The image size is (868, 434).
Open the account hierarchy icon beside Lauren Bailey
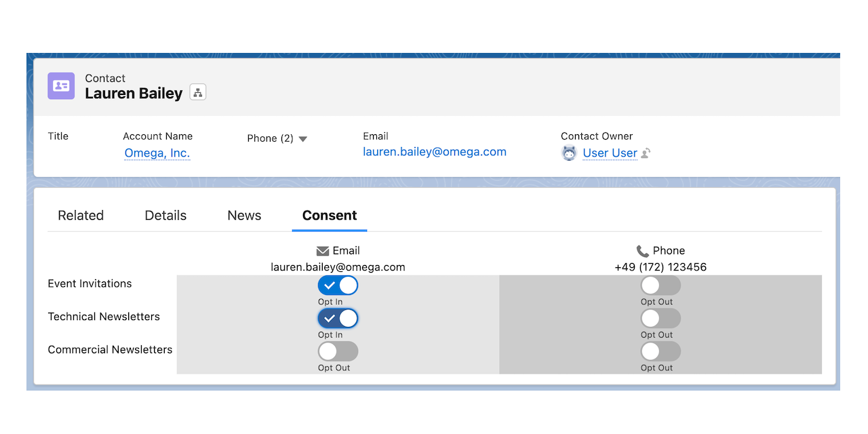(197, 92)
